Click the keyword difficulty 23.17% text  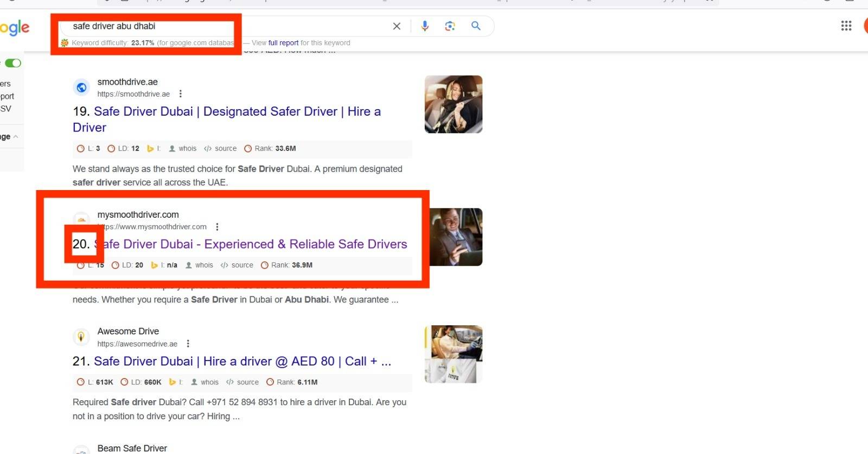click(x=113, y=43)
